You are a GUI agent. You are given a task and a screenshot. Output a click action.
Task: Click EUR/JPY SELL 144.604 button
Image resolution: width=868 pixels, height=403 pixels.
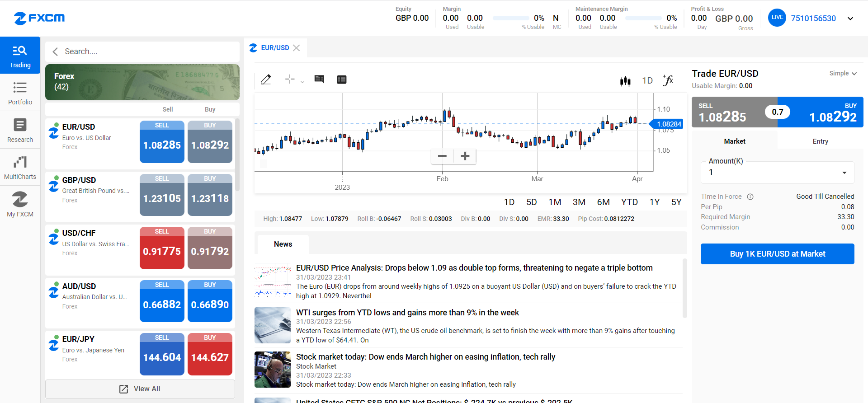tap(162, 354)
